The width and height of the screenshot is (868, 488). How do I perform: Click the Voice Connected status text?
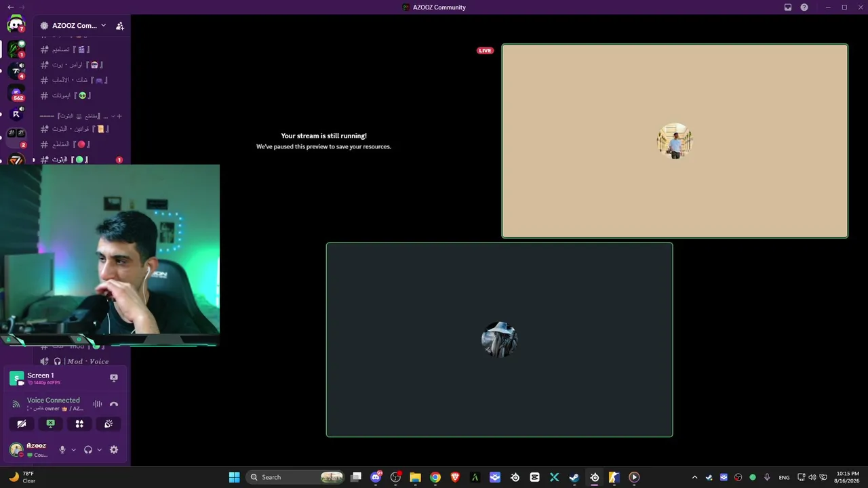53,400
